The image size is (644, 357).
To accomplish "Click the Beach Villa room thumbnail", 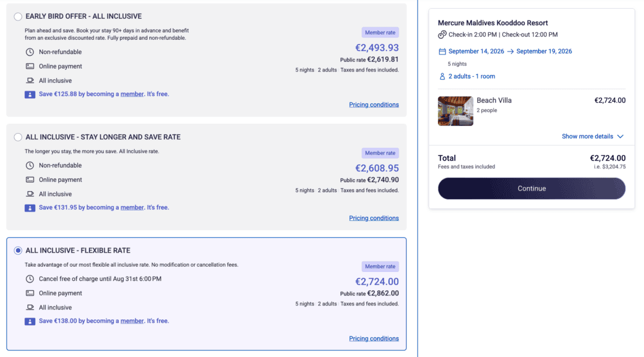I will click(x=455, y=111).
